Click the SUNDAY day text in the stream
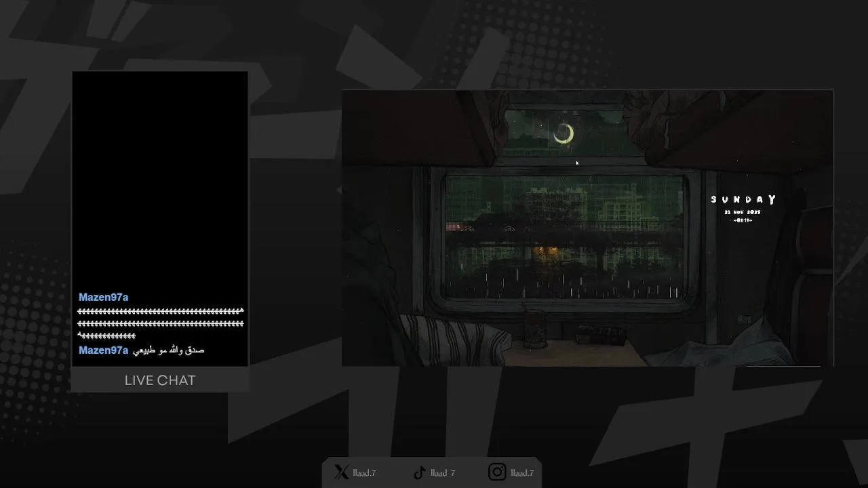The height and width of the screenshot is (488, 868). [x=743, y=199]
